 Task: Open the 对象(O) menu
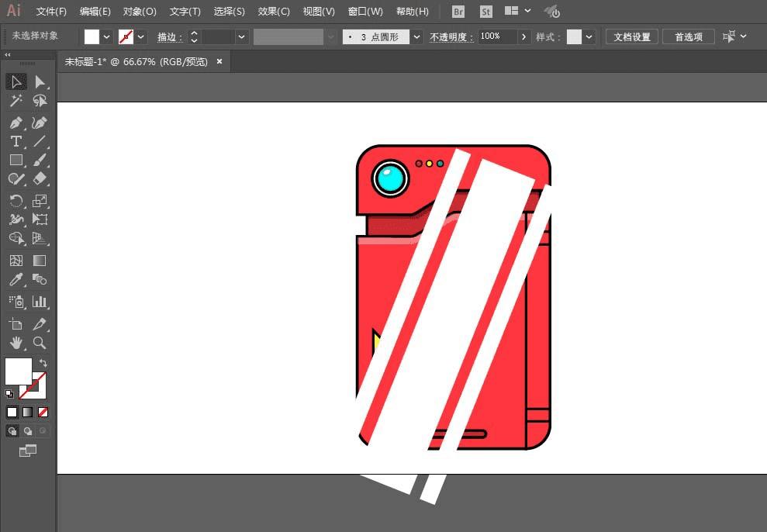140,12
